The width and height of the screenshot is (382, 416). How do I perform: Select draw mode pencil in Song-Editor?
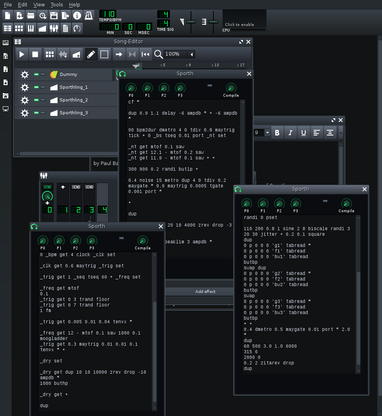click(x=91, y=54)
